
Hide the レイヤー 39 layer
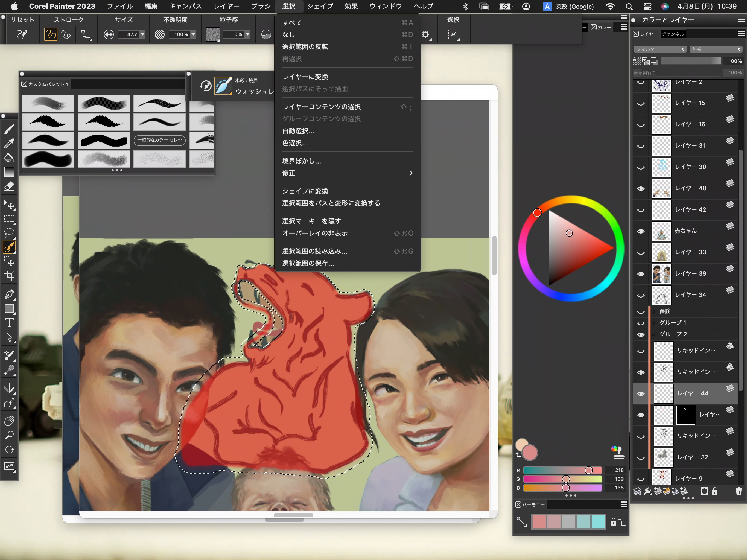(x=641, y=274)
